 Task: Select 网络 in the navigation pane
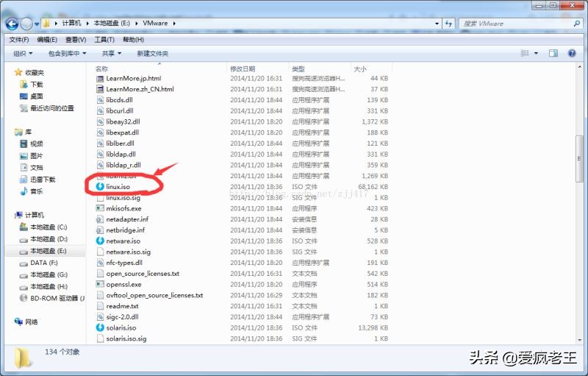coord(26,322)
